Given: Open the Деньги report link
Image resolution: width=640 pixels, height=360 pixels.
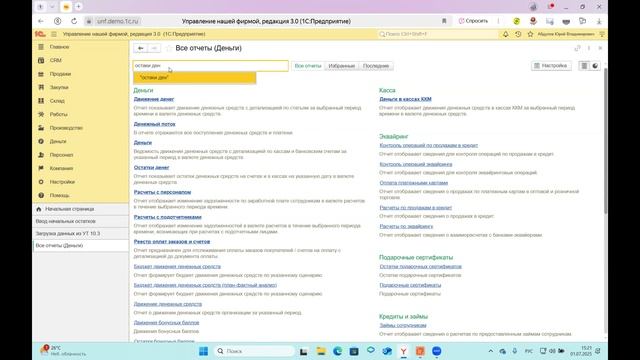Looking at the screenshot, I should pos(143,142).
